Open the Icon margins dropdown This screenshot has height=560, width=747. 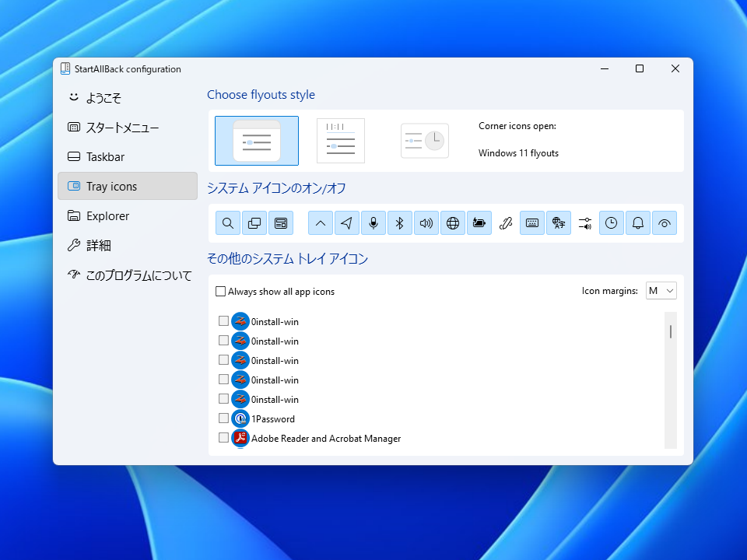click(661, 290)
